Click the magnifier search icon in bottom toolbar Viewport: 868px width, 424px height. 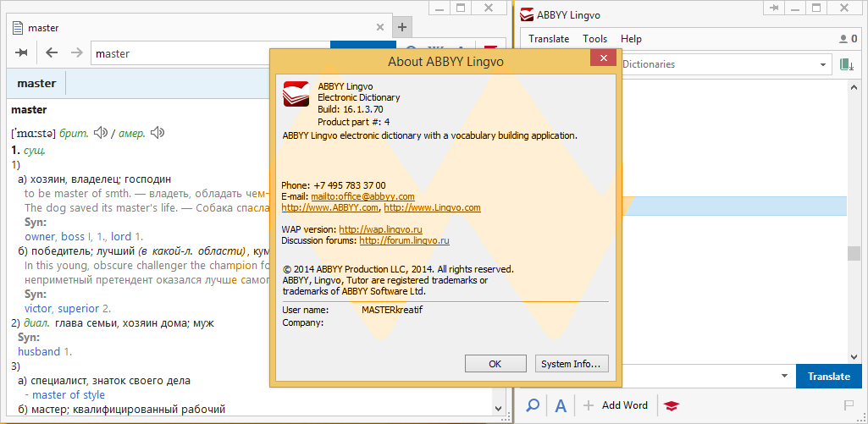(x=533, y=405)
